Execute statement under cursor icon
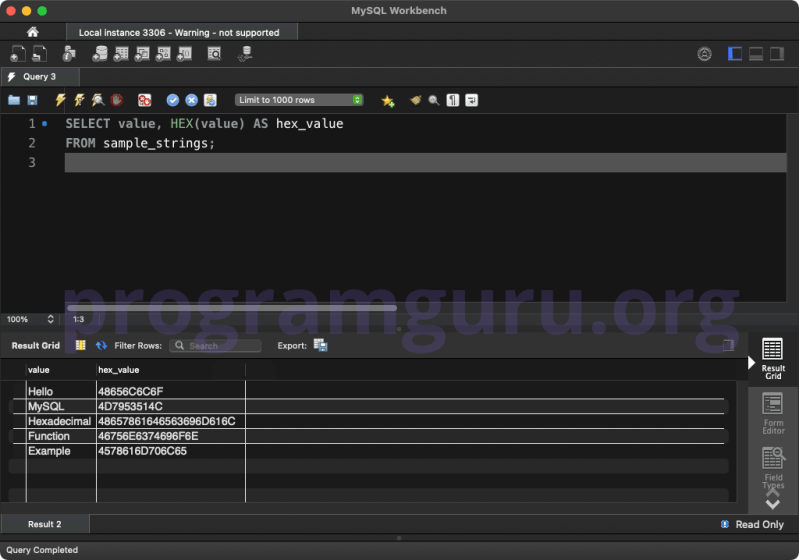The width and height of the screenshot is (799, 560). point(79,100)
